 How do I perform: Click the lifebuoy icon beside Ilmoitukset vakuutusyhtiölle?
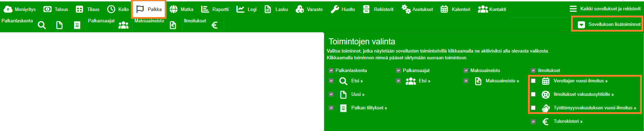pyautogui.click(x=545, y=95)
